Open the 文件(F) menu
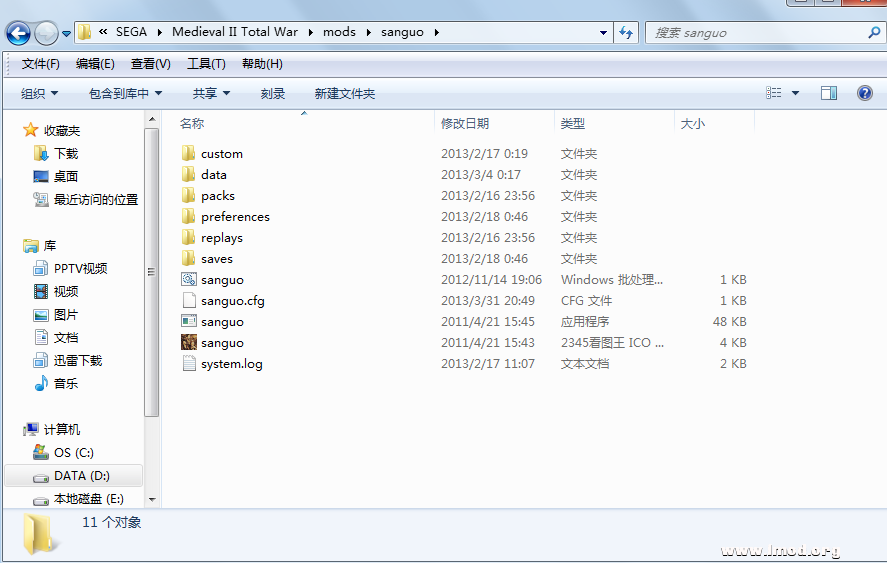 click(41, 64)
